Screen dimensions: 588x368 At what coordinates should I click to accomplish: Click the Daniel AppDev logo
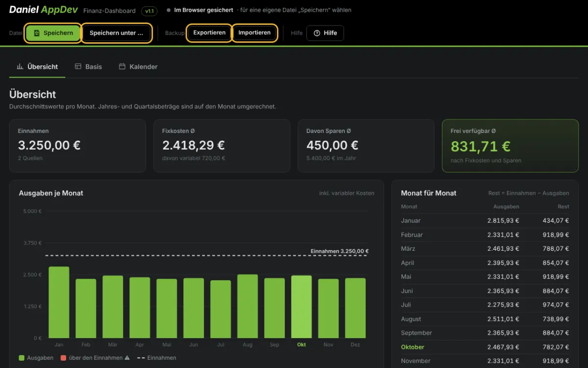pos(44,10)
